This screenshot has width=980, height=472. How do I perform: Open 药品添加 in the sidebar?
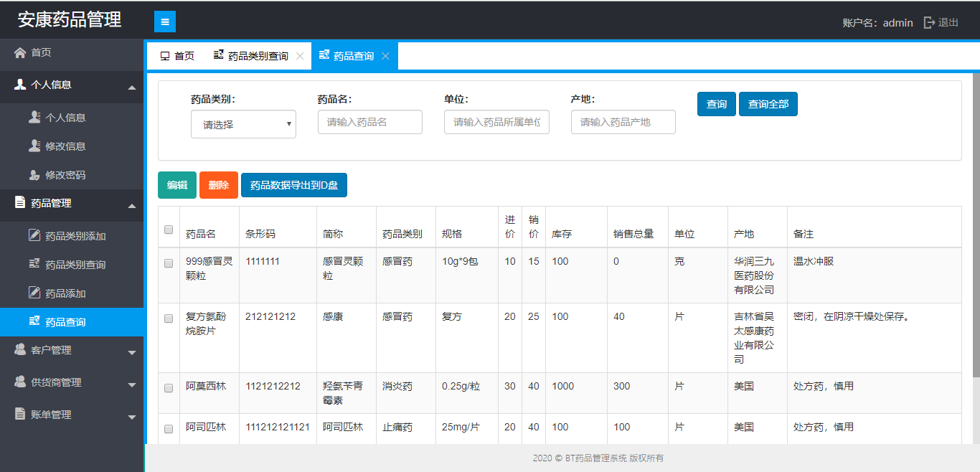pos(72,293)
